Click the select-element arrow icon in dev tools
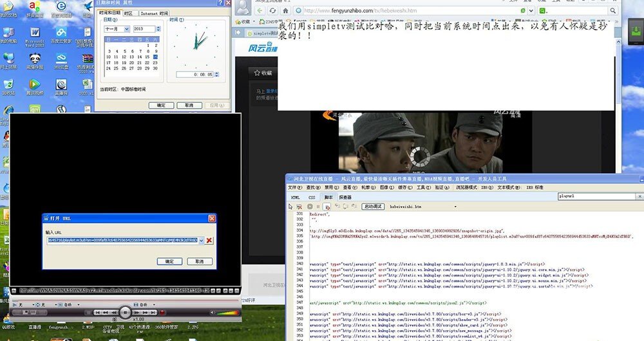Image resolution: width=644 pixels, height=341 pixels. pyautogui.click(x=290, y=207)
